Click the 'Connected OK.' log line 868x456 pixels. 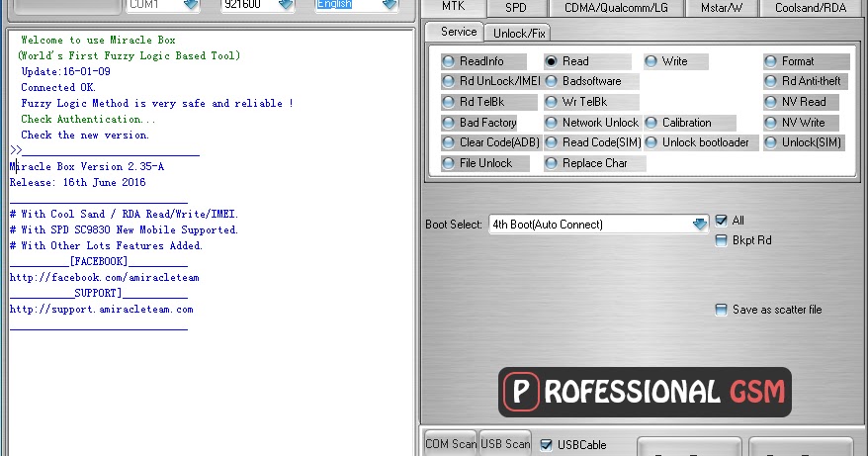(x=58, y=88)
